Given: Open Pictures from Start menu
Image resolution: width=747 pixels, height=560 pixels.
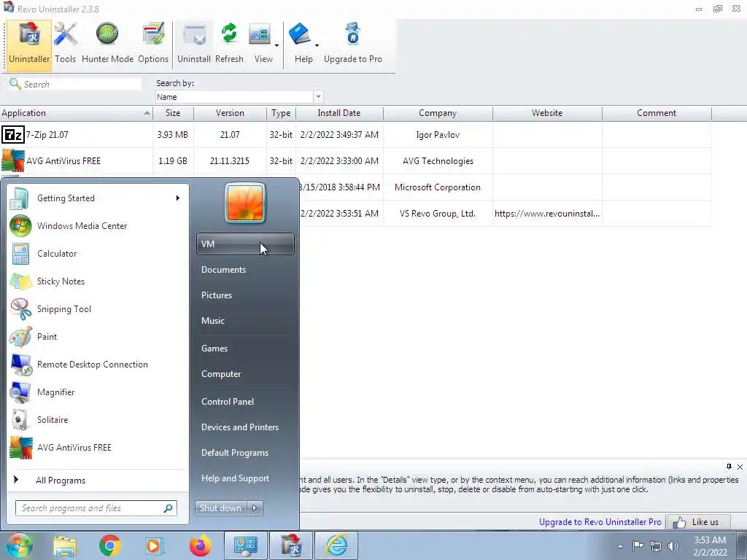Looking at the screenshot, I should point(245,295).
